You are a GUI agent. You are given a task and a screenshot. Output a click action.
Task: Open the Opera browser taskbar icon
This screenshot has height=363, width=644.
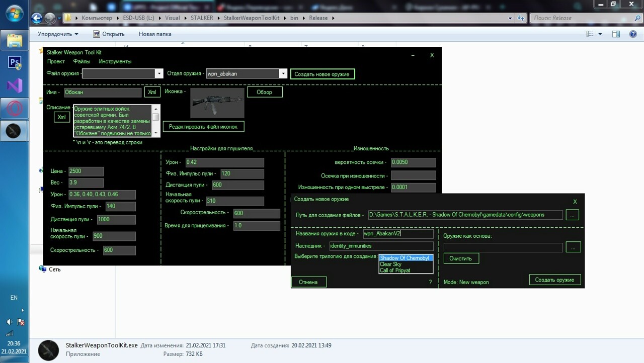pos(14,108)
